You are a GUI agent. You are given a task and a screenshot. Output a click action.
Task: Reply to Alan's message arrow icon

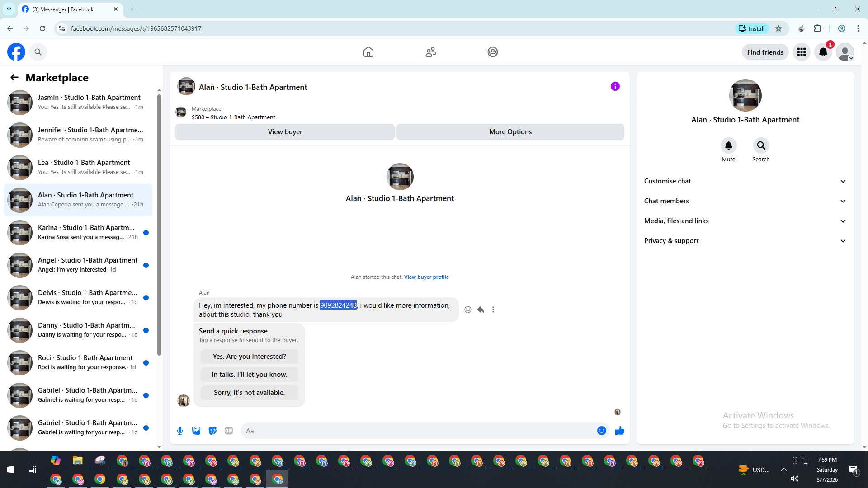click(x=481, y=310)
